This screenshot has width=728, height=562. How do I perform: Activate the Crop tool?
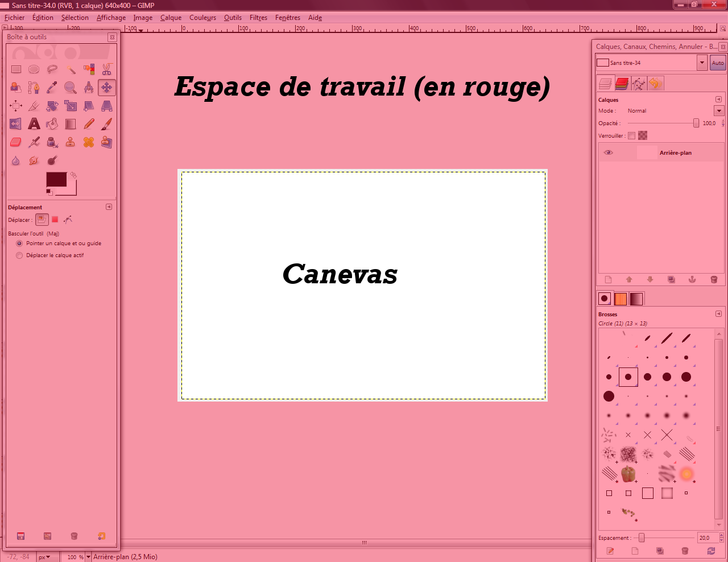34,106
